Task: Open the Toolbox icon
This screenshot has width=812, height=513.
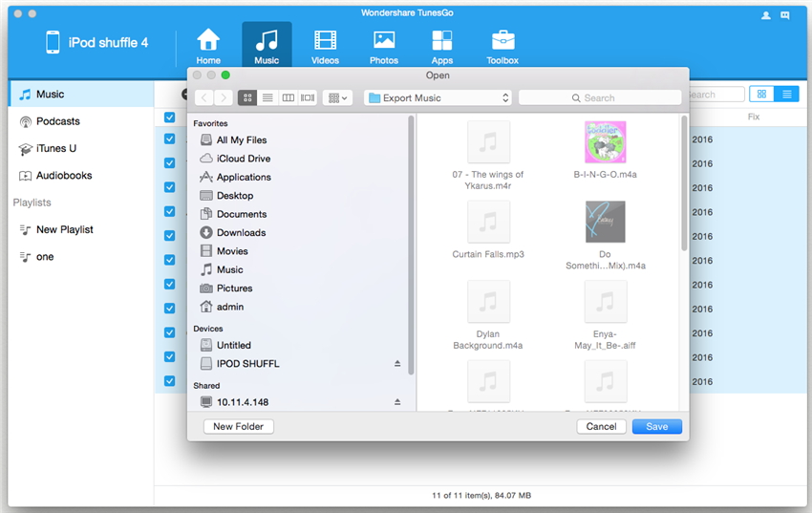Action: coord(502,43)
